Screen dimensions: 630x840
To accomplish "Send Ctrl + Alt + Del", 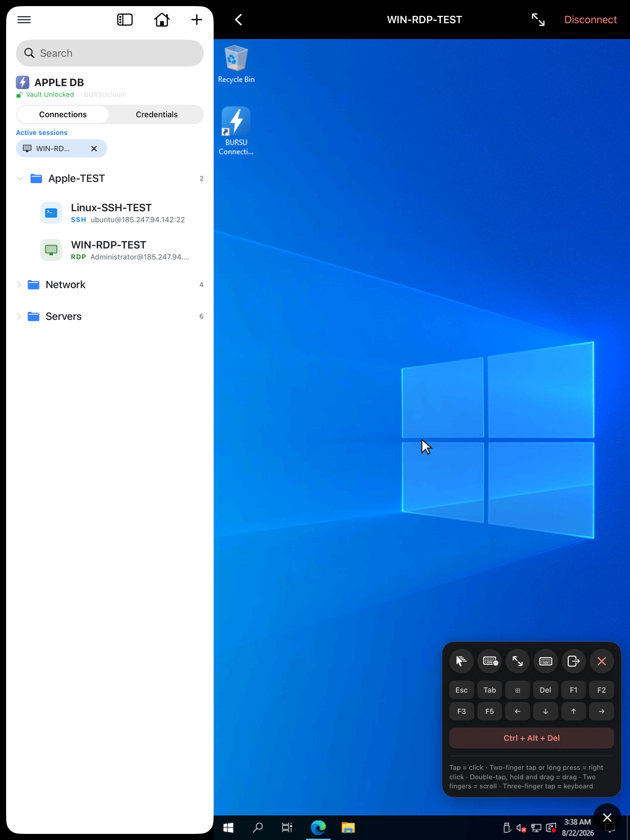I will click(532, 738).
